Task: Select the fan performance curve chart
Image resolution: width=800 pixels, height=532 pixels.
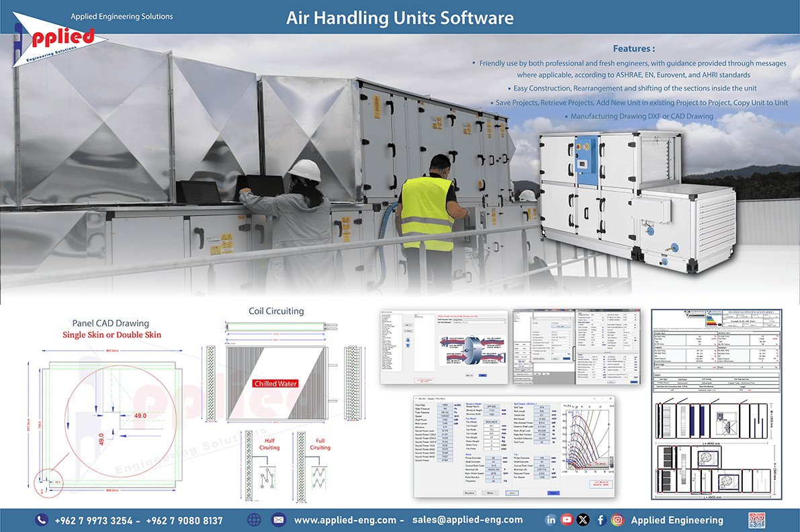Action: (x=588, y=438)
